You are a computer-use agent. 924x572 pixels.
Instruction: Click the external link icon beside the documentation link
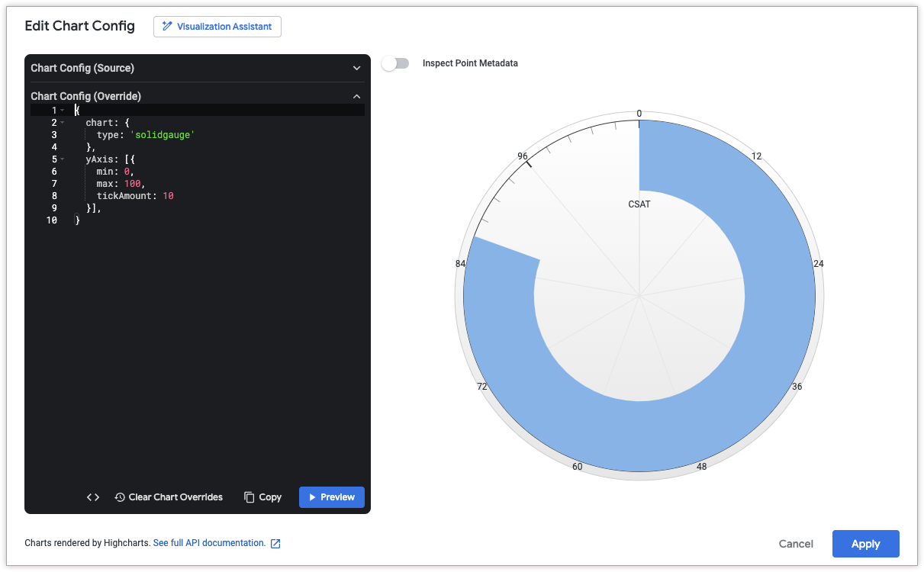276,544
